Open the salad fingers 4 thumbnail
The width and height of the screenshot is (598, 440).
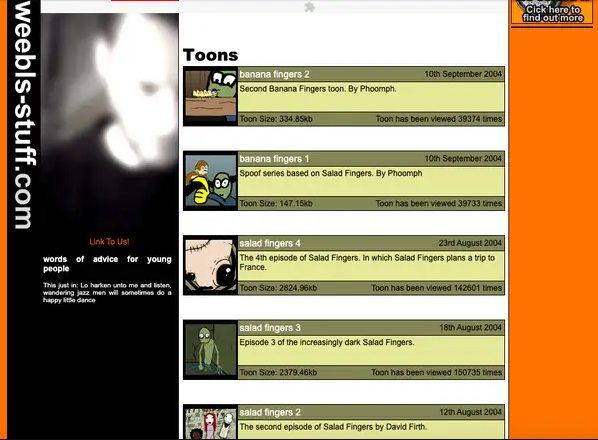(211, 265)
